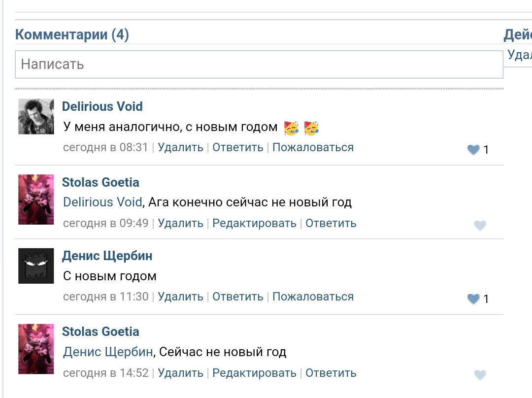This screenshot has height=398, width=532.
Task: Open Денис Щербин's profile picture
Action: click(x=36, y=266)
